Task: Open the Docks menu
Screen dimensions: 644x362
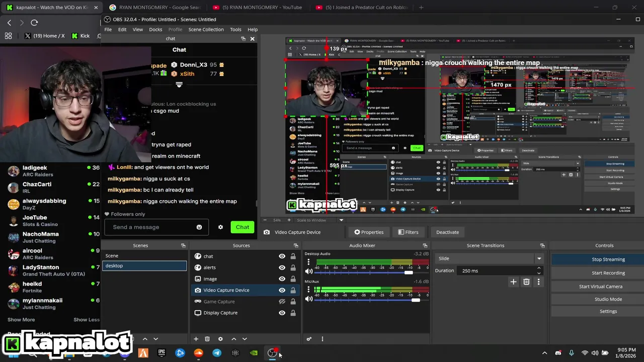Action: (x=155, y=30)
